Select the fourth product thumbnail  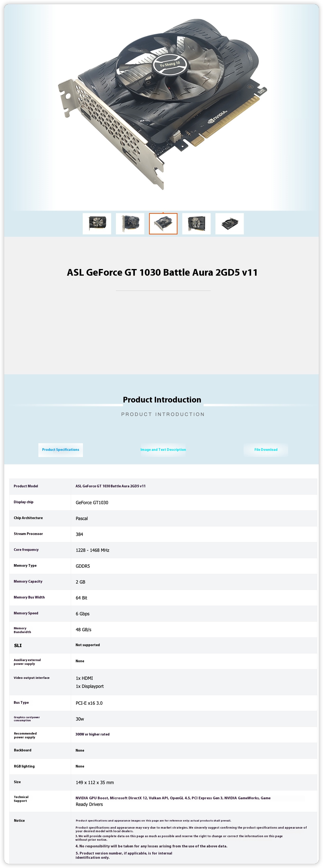[x=196, y=224]
